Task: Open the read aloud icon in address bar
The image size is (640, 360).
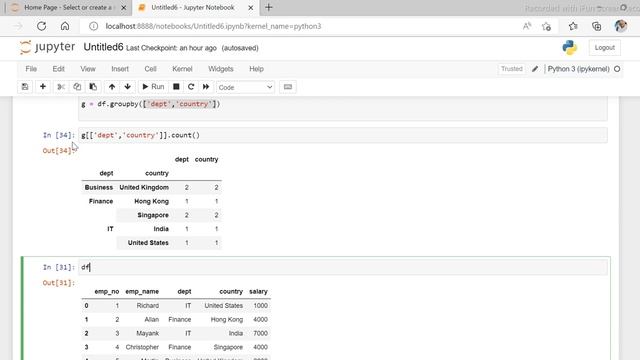Action: (527, 26)
